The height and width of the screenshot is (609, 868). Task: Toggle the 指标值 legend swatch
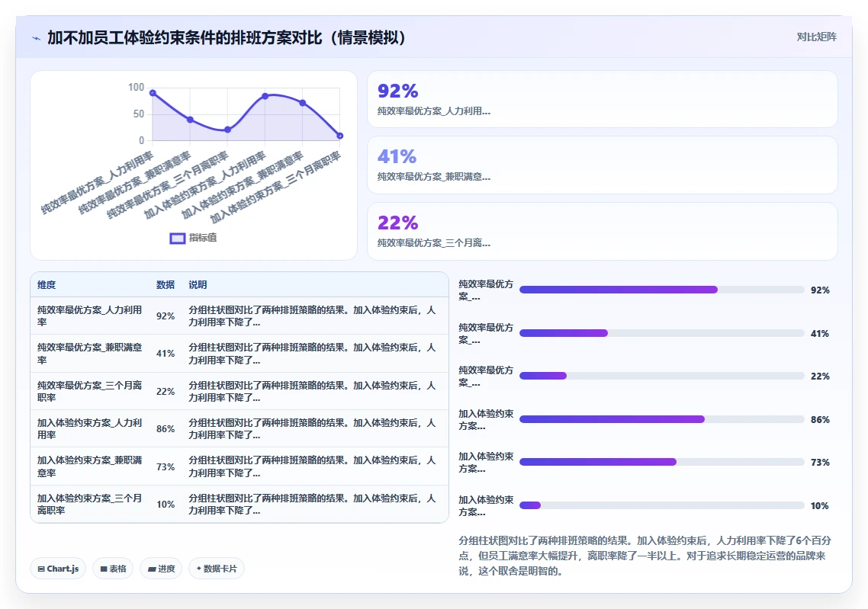pyautogui.click(x=177, y=239)
